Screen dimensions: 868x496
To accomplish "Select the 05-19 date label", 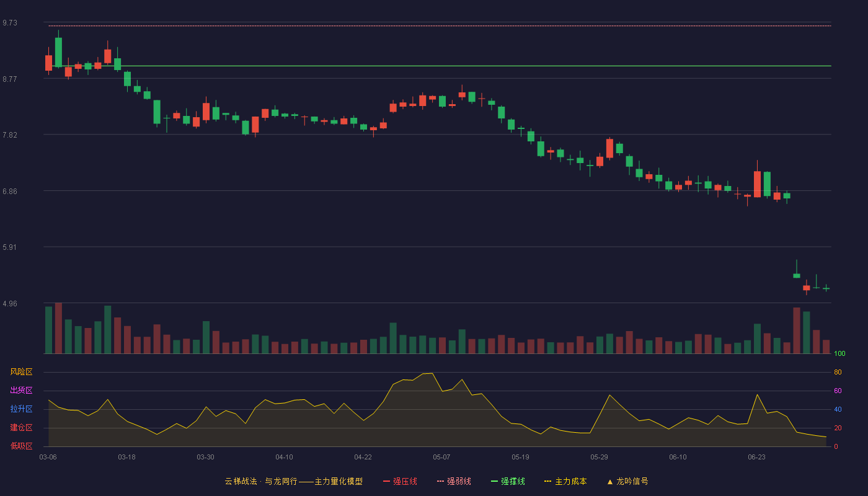I will pyautogui.click(x=520, y=457).
